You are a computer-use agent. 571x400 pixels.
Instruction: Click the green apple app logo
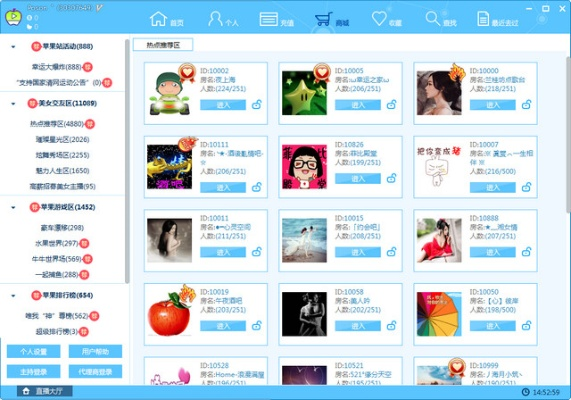click(x=13, y=17)
